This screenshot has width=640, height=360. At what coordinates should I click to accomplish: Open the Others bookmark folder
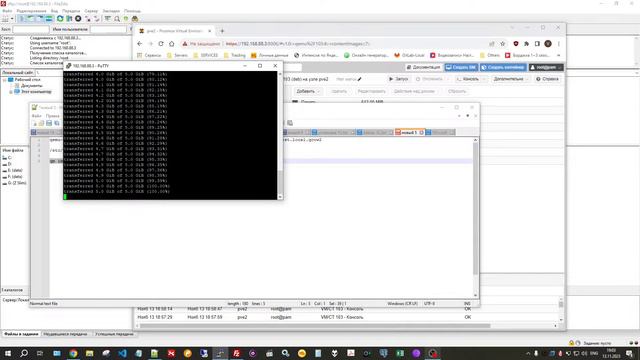(490, 55)
